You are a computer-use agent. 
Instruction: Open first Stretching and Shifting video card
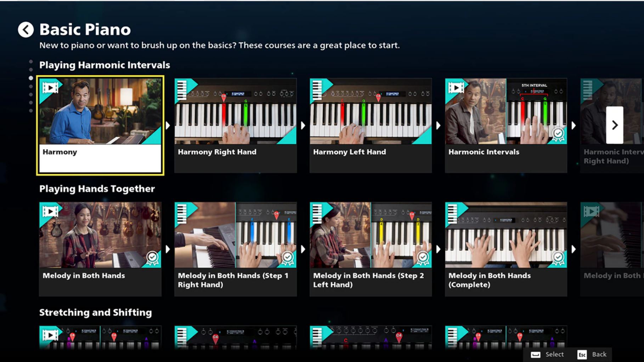pos(100,338)
